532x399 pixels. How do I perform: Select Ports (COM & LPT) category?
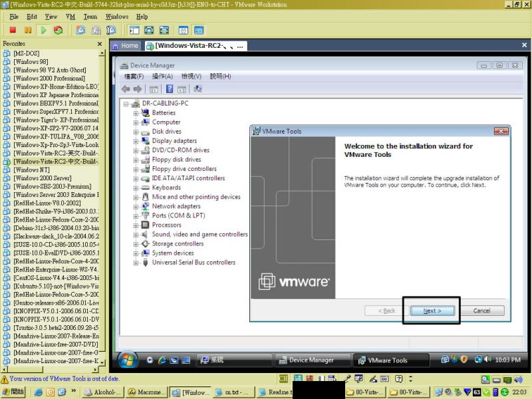178,215
